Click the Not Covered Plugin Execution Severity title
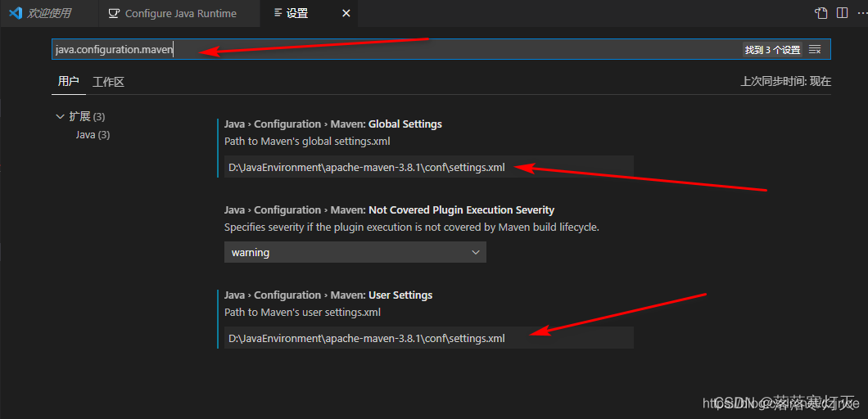Screen dimensions: 868x419 389,209
